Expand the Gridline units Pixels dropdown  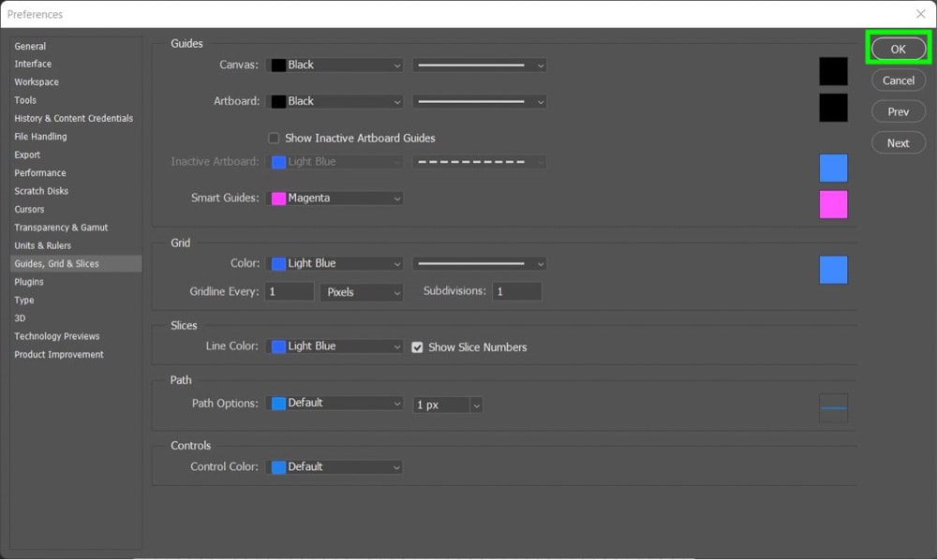point(362,292)
